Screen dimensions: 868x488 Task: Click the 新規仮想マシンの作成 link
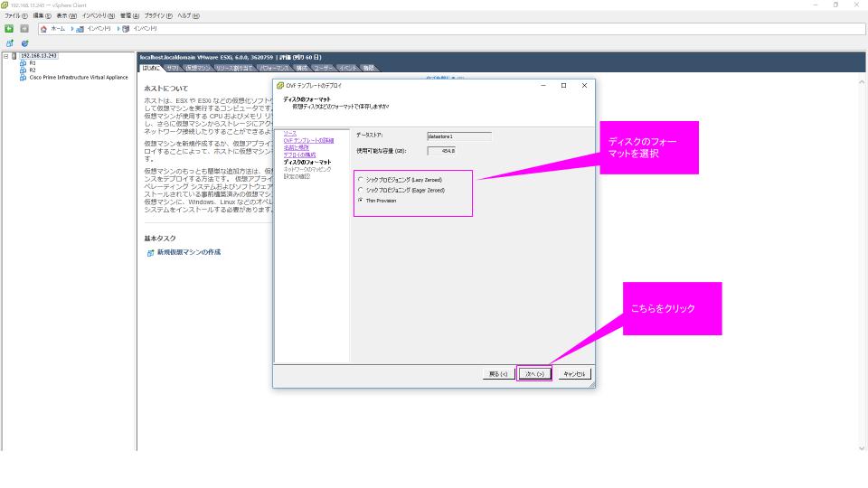(189, 252)
